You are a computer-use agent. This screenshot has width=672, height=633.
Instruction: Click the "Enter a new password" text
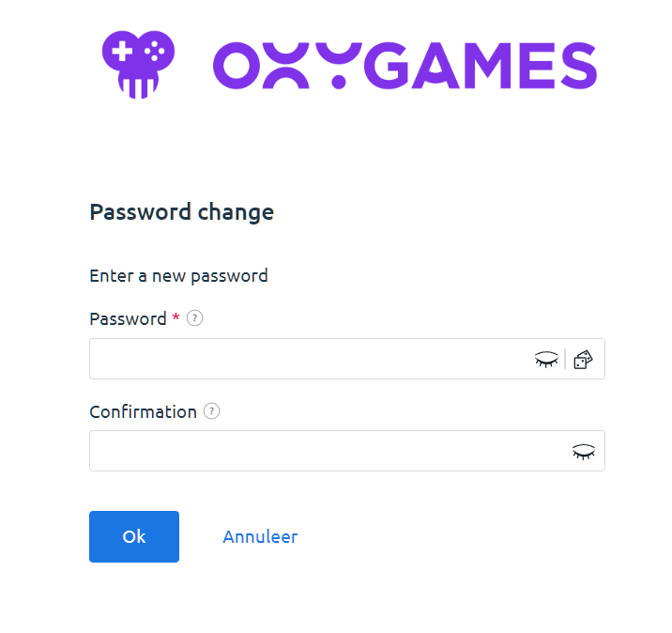(x=178, y=276)
